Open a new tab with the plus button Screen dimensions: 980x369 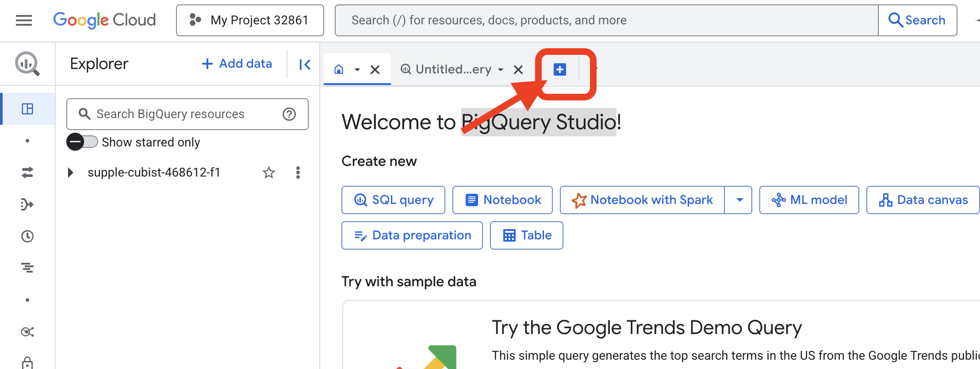click(559, 69)
